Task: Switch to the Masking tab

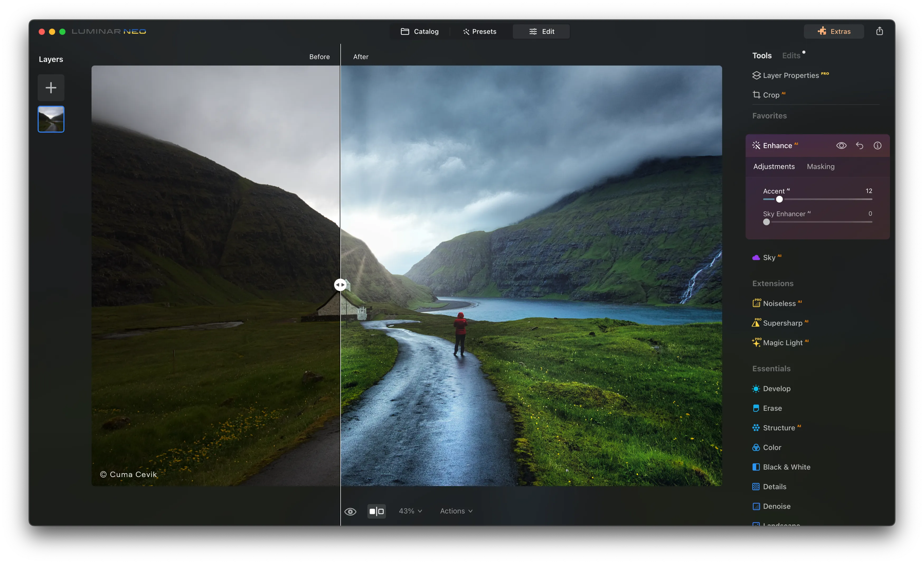Action: (x=821, y=166)
